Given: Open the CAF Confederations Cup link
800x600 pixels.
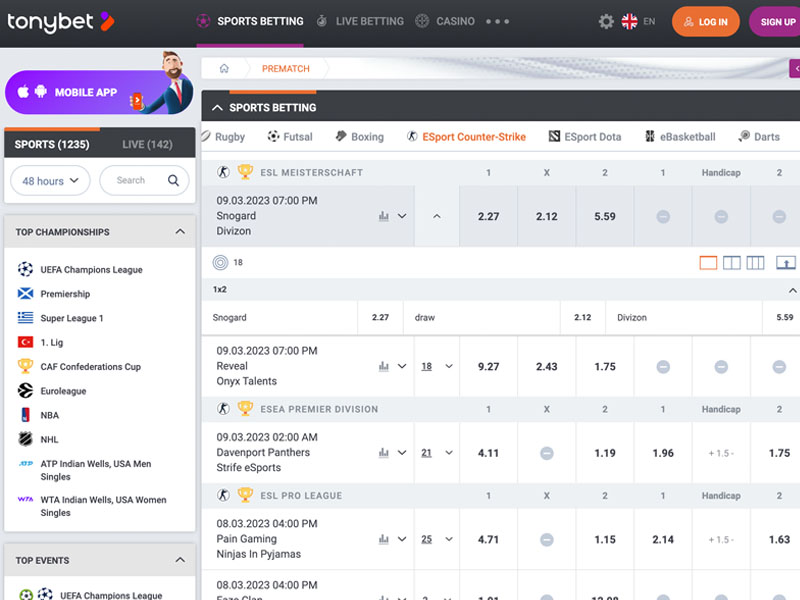Looking at the screenshot, I should tap(91, 366).
